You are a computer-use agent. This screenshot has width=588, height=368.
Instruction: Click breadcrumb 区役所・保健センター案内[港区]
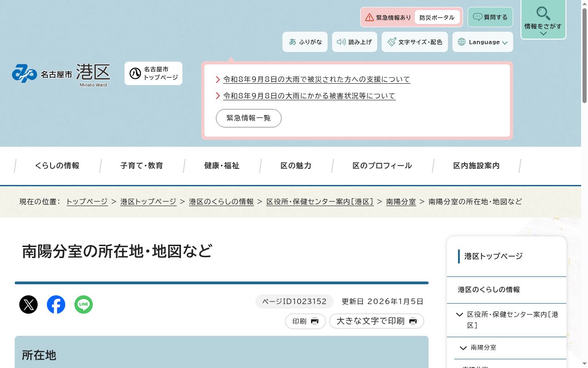[x=320, y=201]
